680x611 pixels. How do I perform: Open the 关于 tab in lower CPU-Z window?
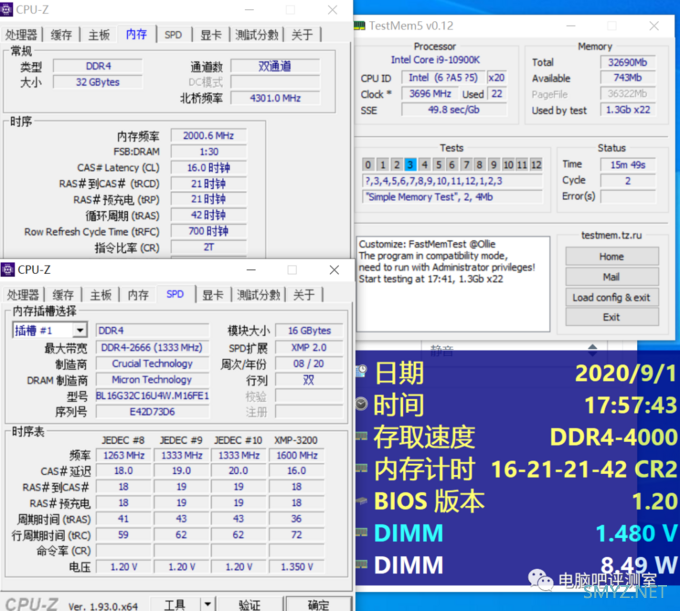pyautogui.click(x=304, y=295)
